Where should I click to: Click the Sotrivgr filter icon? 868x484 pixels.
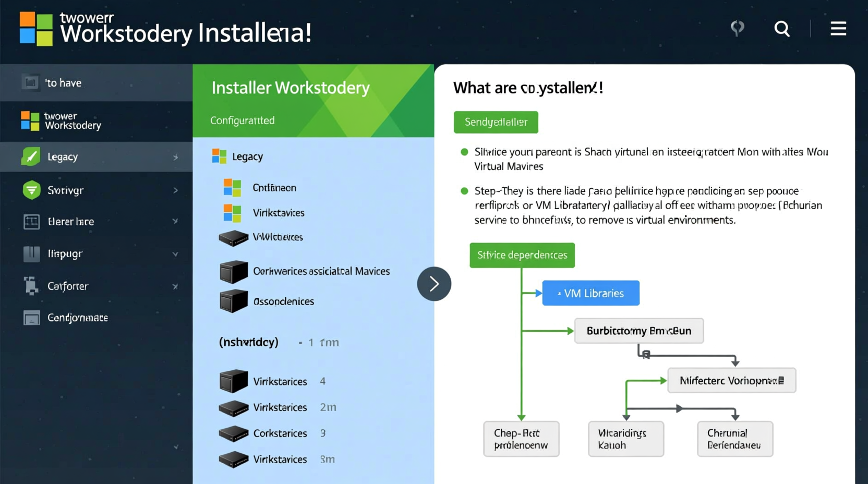32,190
